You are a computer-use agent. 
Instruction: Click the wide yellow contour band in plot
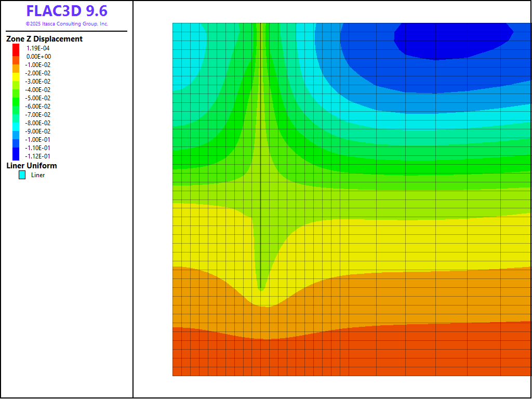click(x=390, y=244)
